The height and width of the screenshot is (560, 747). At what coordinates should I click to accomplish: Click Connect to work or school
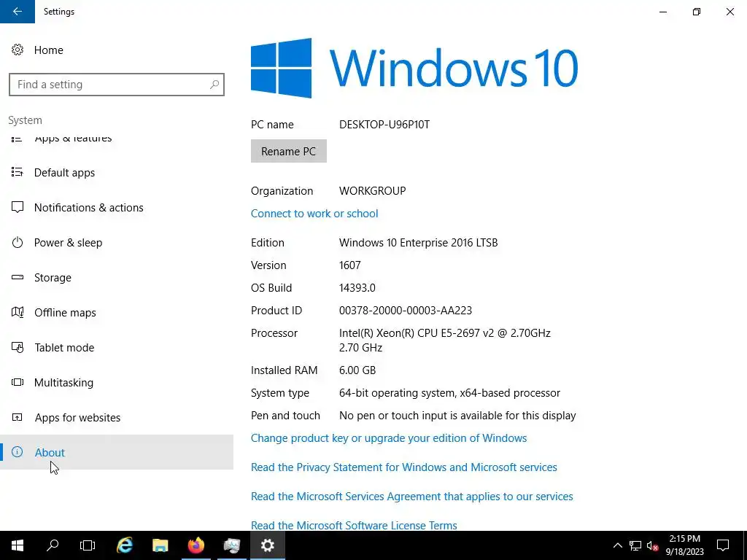pyautogui.click(x=314, y=214)
